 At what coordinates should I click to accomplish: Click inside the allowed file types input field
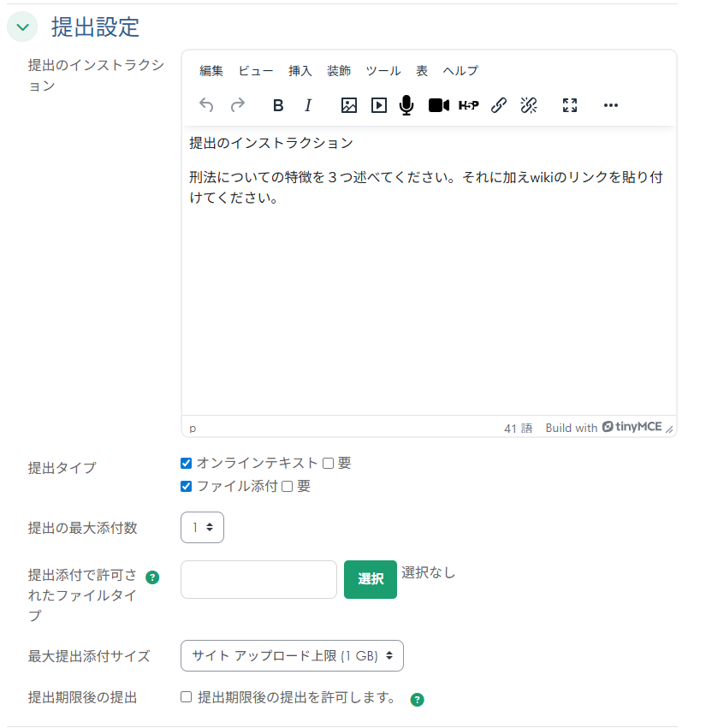pyautogui.click(x=258, y=579)
